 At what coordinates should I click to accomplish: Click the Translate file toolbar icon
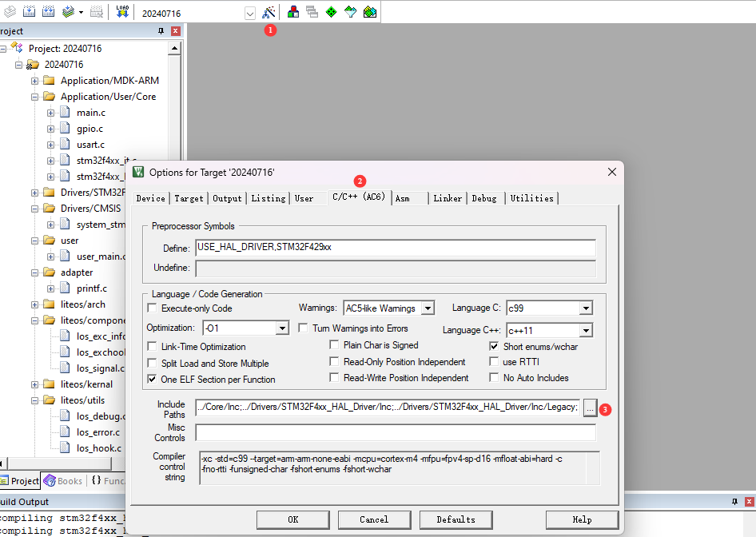click(10, 12)
